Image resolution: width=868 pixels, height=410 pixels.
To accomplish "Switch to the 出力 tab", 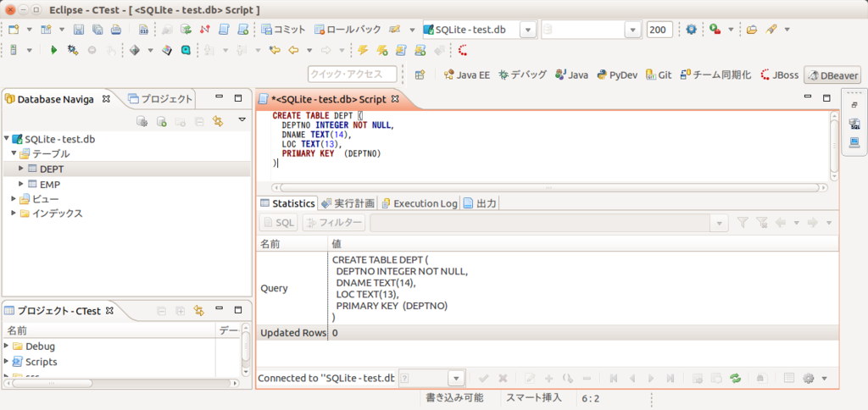I will (480, 203).
